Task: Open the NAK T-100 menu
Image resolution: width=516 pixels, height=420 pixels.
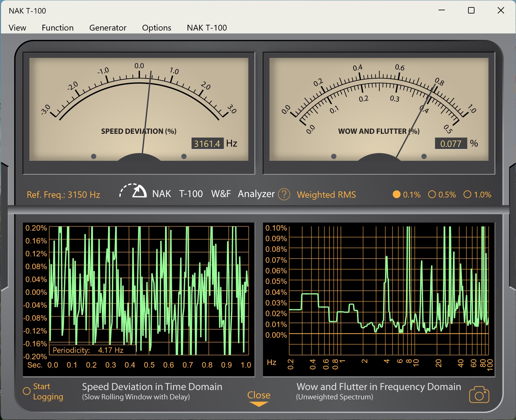Action: pos(207,28)
